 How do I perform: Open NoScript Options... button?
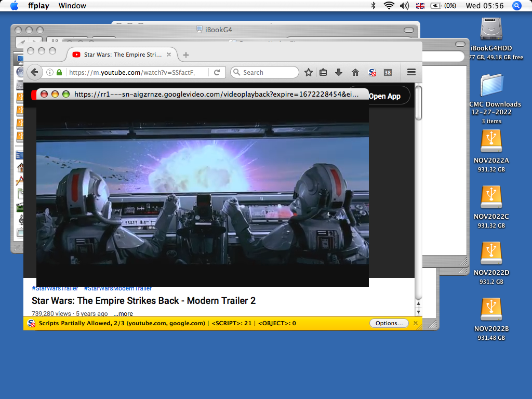(389, 323)
